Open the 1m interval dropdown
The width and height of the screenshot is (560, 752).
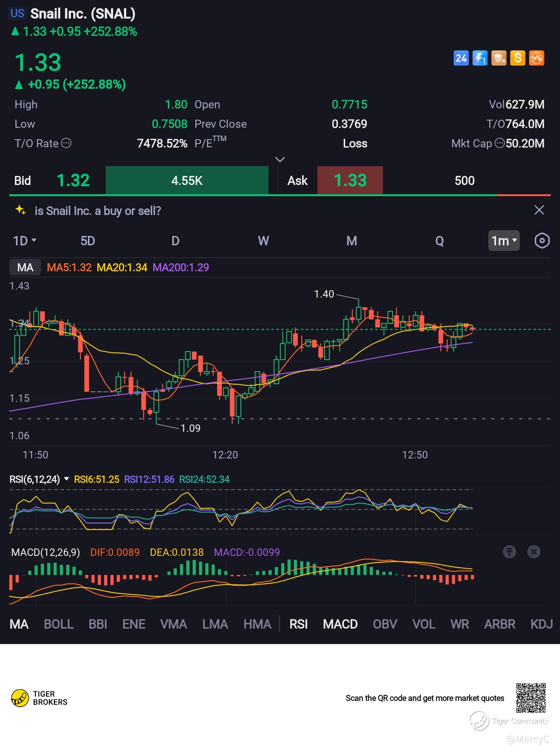pos(503,241)
